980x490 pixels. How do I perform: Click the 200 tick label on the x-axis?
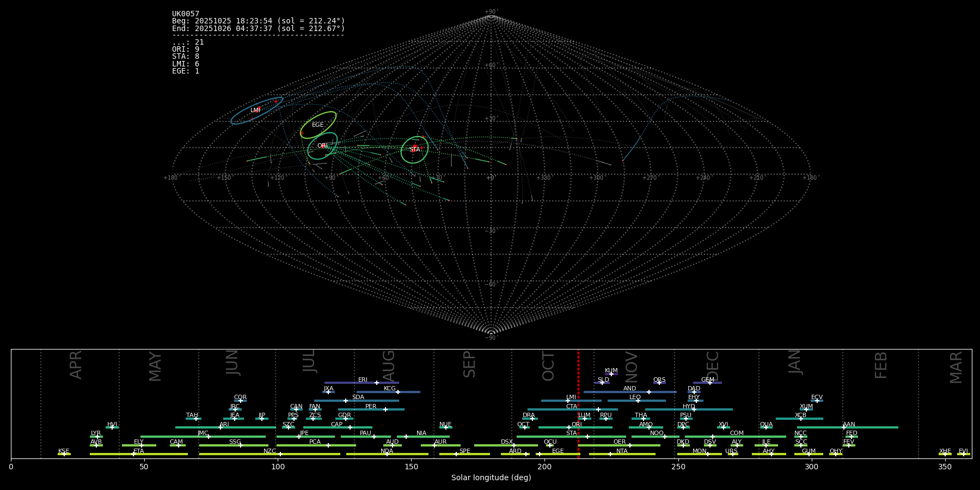[x=544, y=467]
